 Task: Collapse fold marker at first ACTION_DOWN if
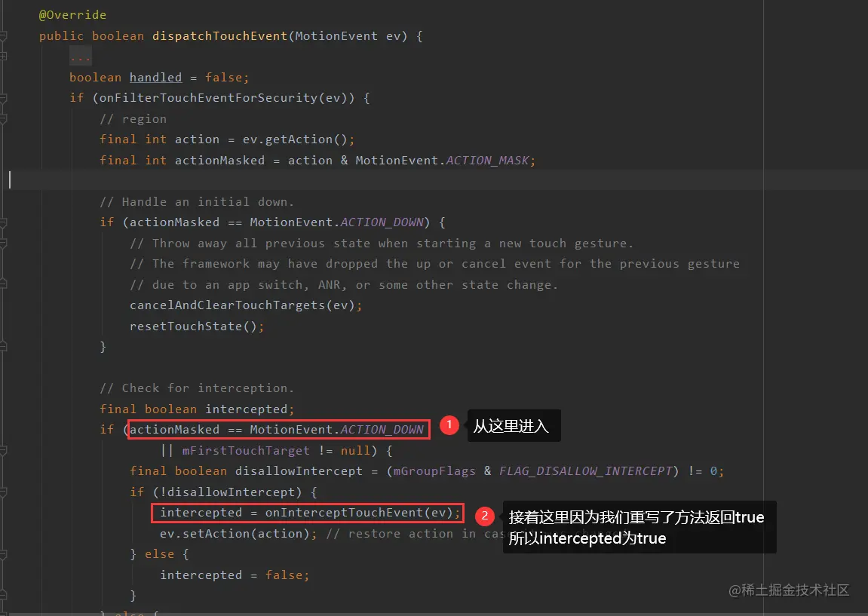(x=3, y=222)
